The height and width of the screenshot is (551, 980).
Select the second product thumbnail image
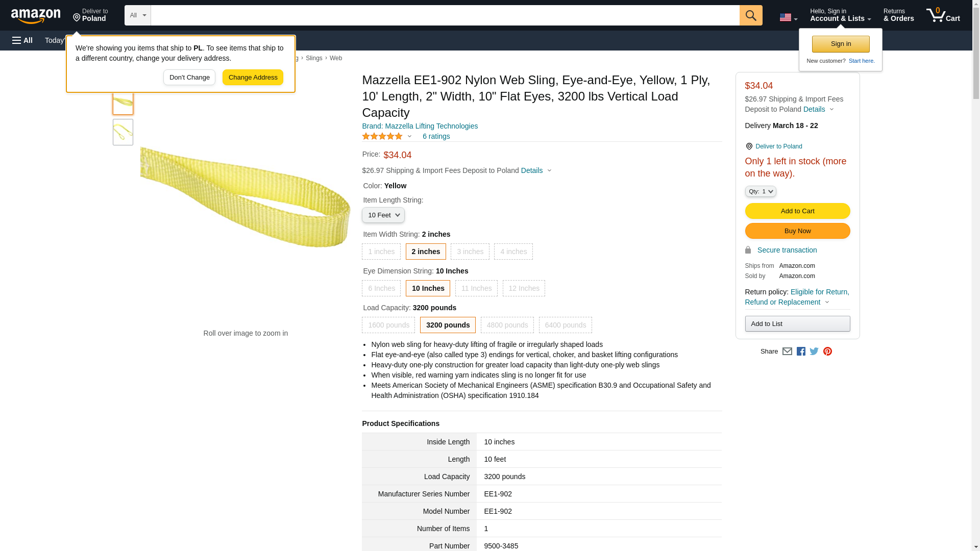pos(123,132)
